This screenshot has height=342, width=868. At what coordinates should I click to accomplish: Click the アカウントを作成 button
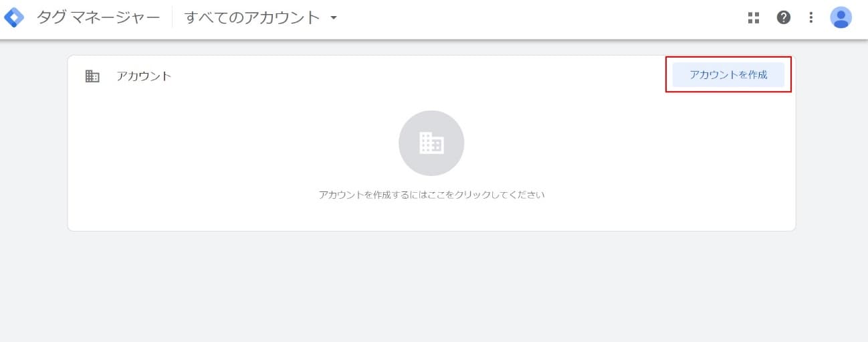click(728, 75)
